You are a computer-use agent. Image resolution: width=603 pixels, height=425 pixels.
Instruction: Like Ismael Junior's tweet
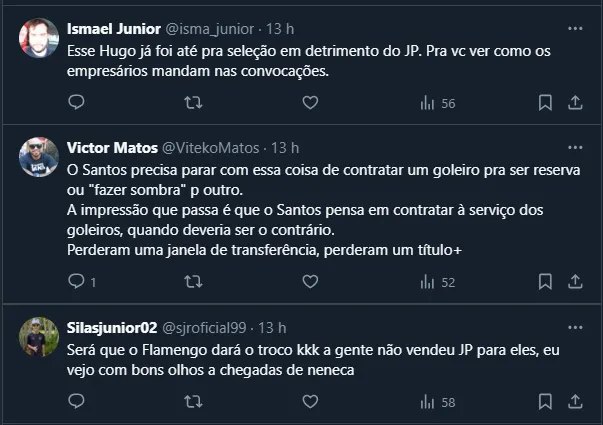[310, 102]
